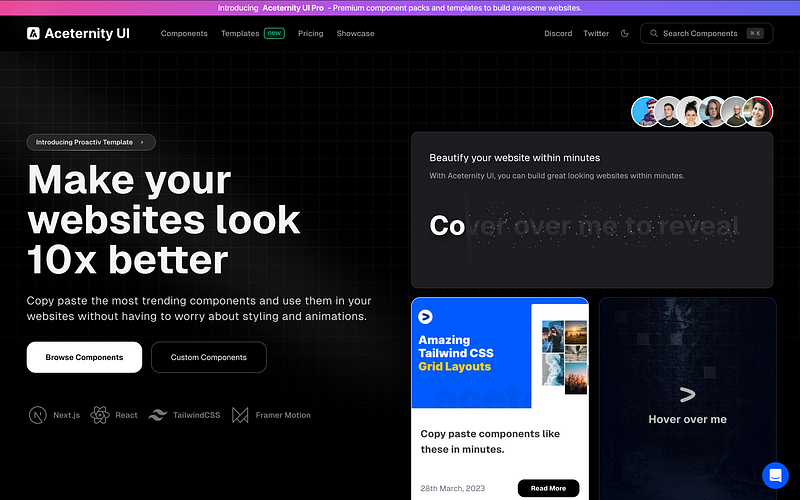
Task: Click the Aceternity UI logo icon
Action: [x=33, y=34]
